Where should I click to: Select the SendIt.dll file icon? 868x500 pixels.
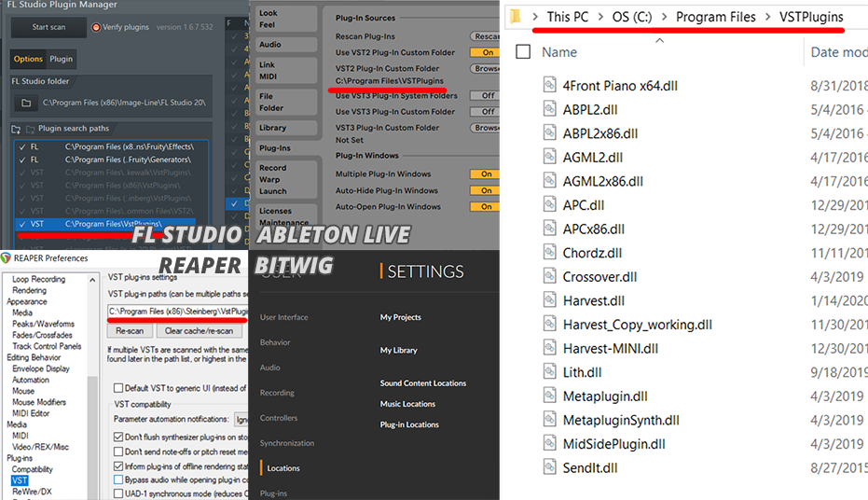tap(549, 466)
